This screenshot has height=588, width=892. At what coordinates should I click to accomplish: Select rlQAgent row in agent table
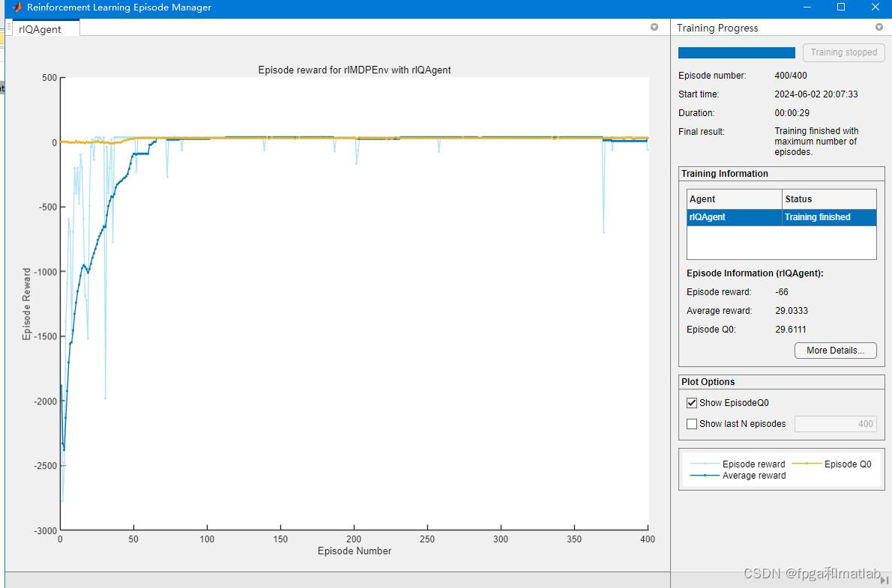point(782,217)
